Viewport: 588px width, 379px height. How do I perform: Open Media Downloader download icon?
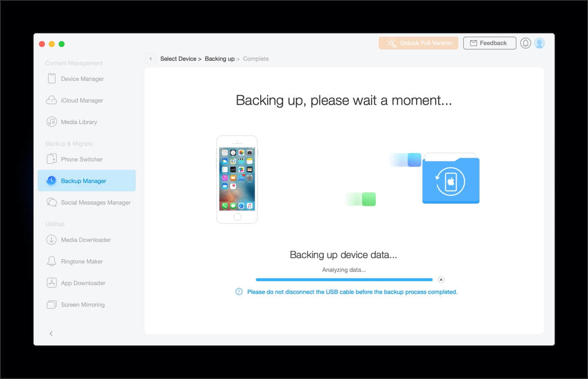(x=51, y=240)
